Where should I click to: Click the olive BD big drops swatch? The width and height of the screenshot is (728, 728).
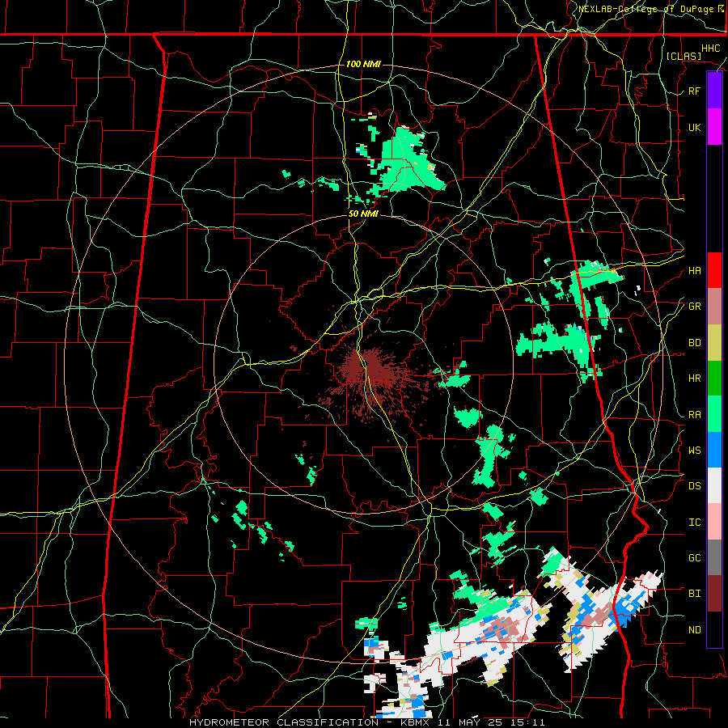coord(714,343)
